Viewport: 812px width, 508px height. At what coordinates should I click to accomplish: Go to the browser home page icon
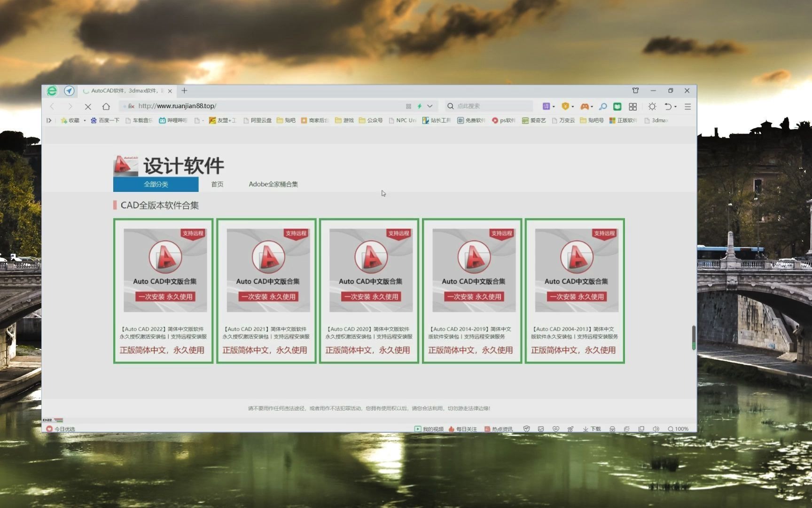pyautogui.click(x=106, y=106)
